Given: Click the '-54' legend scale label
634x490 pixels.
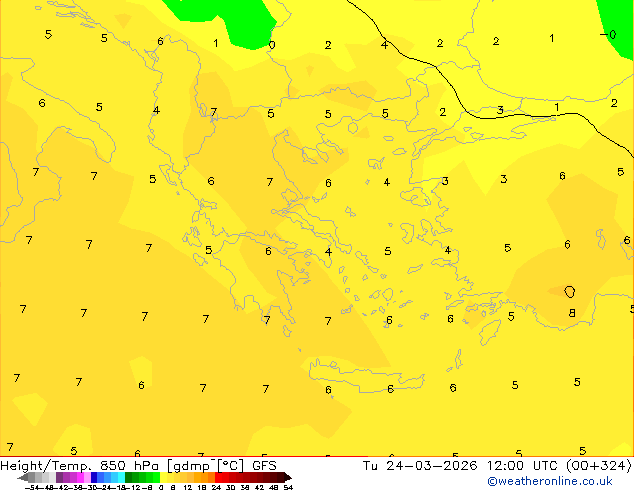Looking at the screenshot, I should 32,487.
